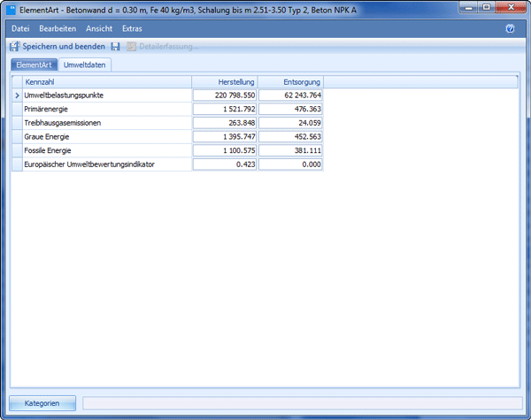531x420 pixels.
Task: Maximize the ElementArt window
Action: [486, 7]
